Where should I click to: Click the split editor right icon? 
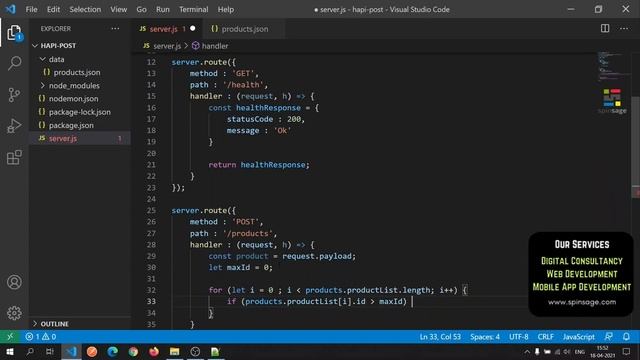tap(605, 28)
